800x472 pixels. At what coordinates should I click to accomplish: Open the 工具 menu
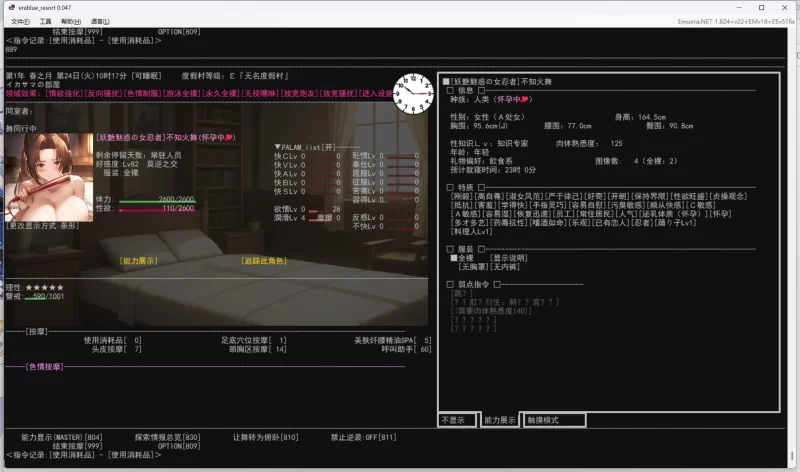pos(45,20)
